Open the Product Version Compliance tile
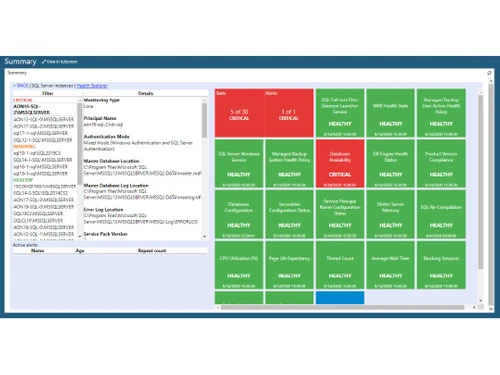This screenshot has width=500, height=375. (x=441, y=164)
